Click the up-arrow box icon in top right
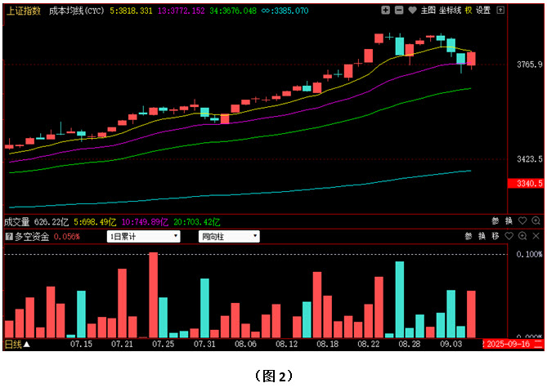This screenshot has height=392, width=547. (500, 10)
